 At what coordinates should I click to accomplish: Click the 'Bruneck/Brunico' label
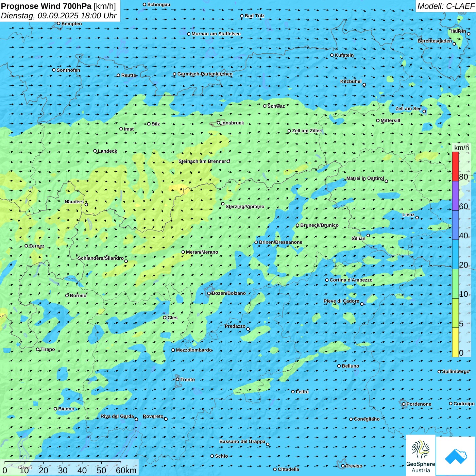[x=320, y=225]
